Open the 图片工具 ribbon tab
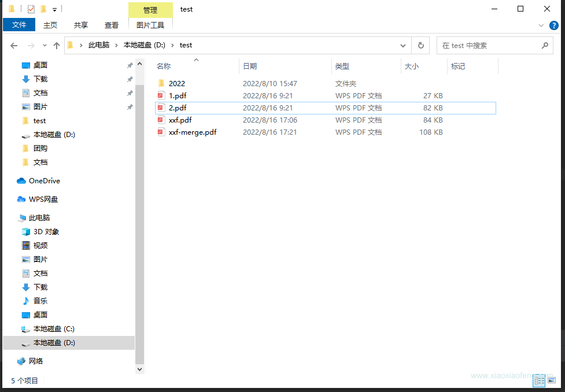This screenshot has height=392, width=565. pyautogui.click(x=150, y=25)
